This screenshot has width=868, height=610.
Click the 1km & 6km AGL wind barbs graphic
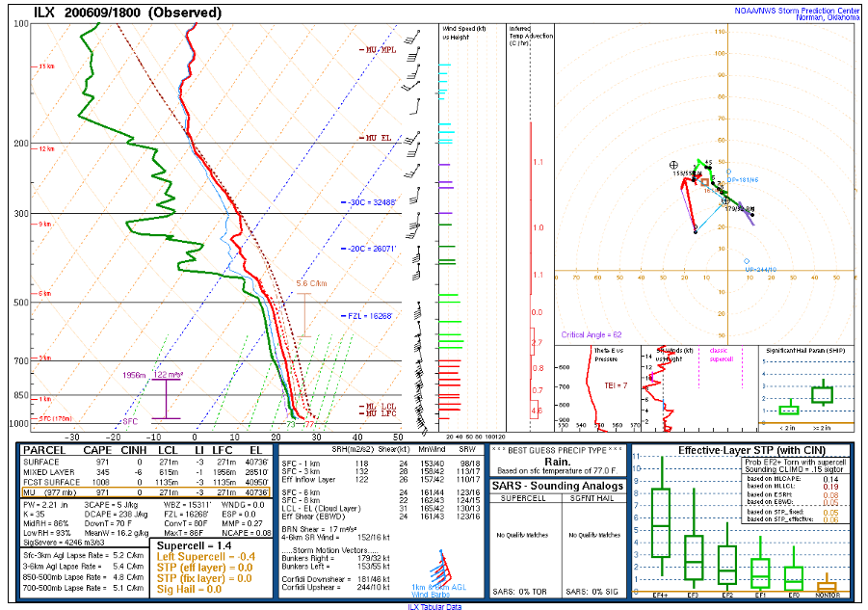tap(439, 573)
